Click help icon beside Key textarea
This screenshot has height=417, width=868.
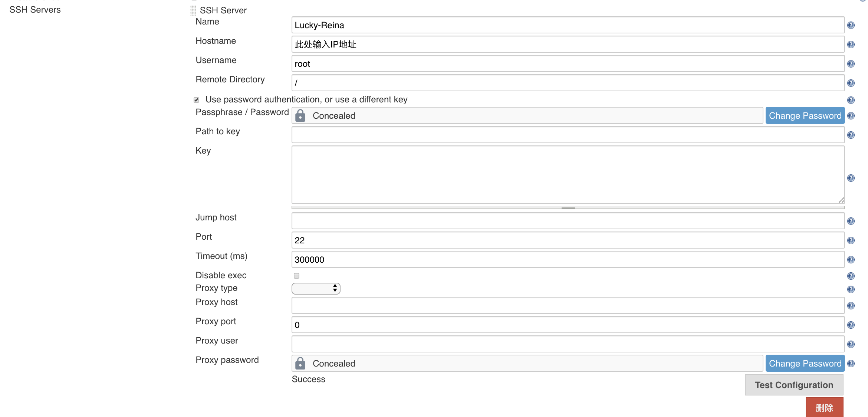pyautogui.click(x=851, y=178)
